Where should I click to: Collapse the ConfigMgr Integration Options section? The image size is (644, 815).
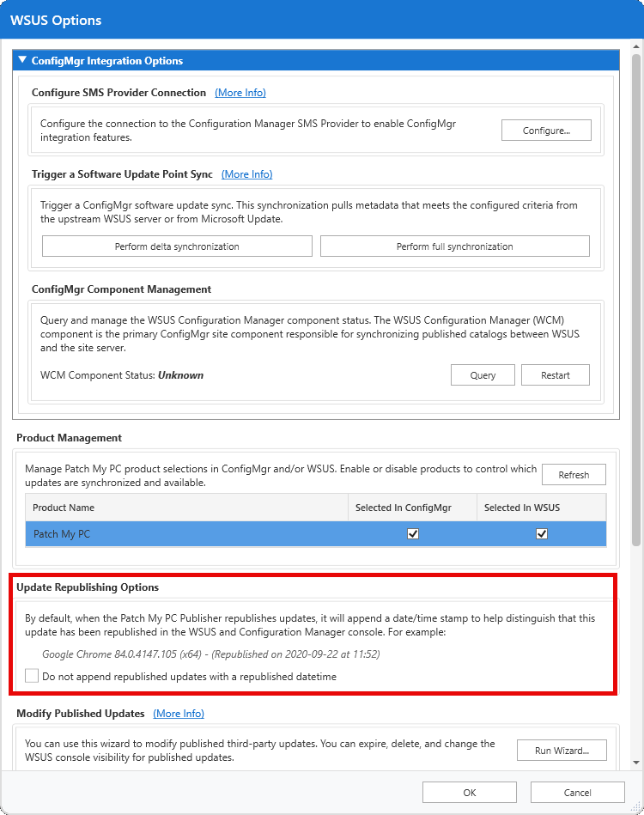point(21,60)
